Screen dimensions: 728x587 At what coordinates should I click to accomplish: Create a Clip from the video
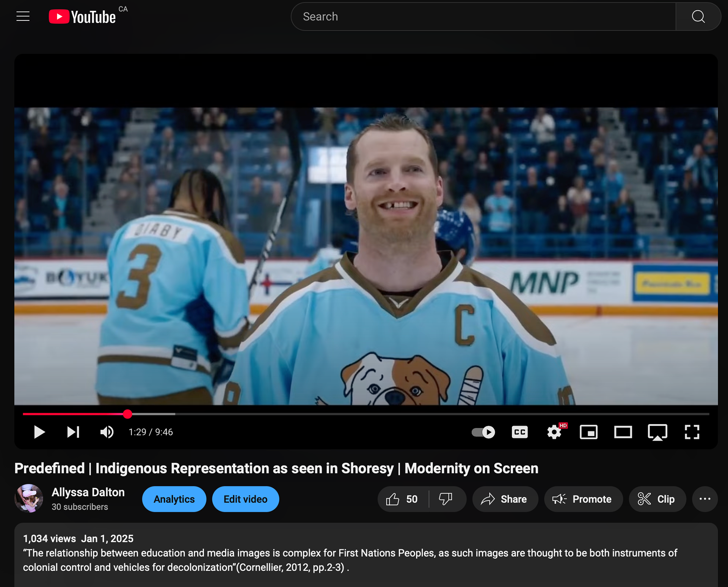tap(657, 499)
